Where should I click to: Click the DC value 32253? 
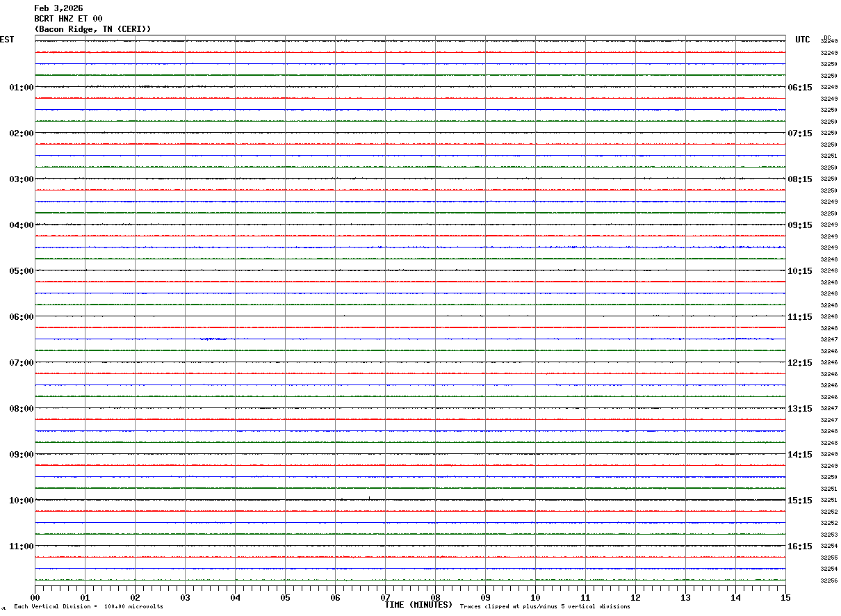point(828,535)
